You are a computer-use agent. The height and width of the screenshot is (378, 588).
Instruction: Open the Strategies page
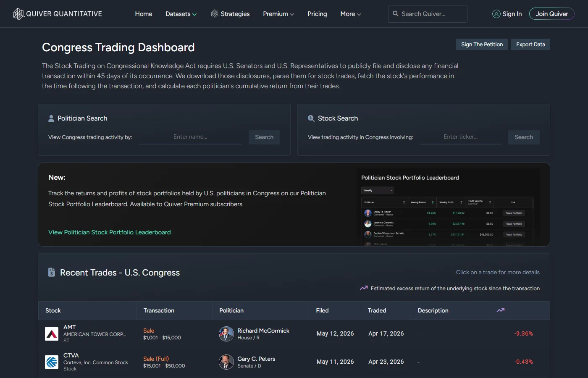[230, 14]
